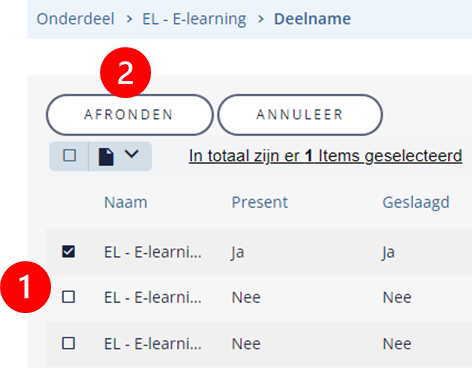This screenshot has height=368, width=472.
Task: Click the red step 2 marker
Action: 126,72
